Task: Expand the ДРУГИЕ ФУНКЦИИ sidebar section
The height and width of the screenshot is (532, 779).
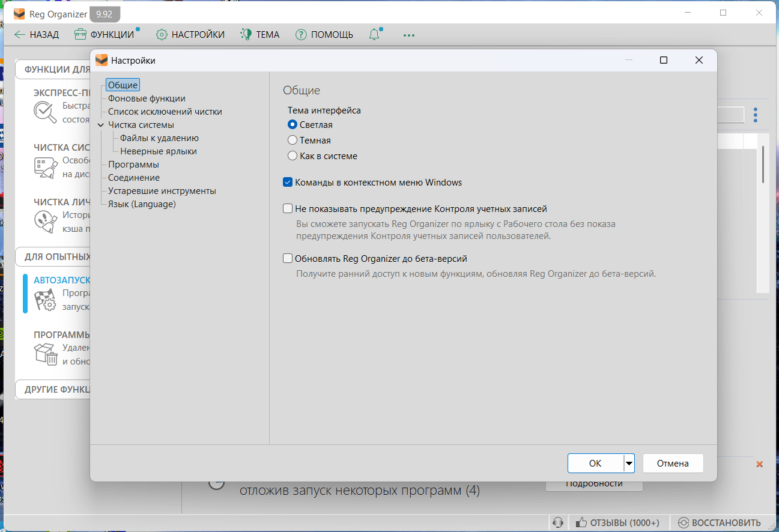Action: pos(54,389)
